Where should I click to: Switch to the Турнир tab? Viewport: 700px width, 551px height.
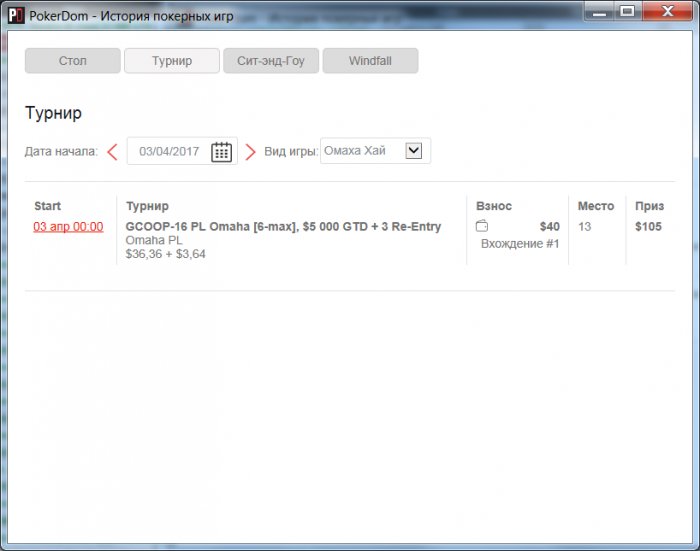coord(172,61)
